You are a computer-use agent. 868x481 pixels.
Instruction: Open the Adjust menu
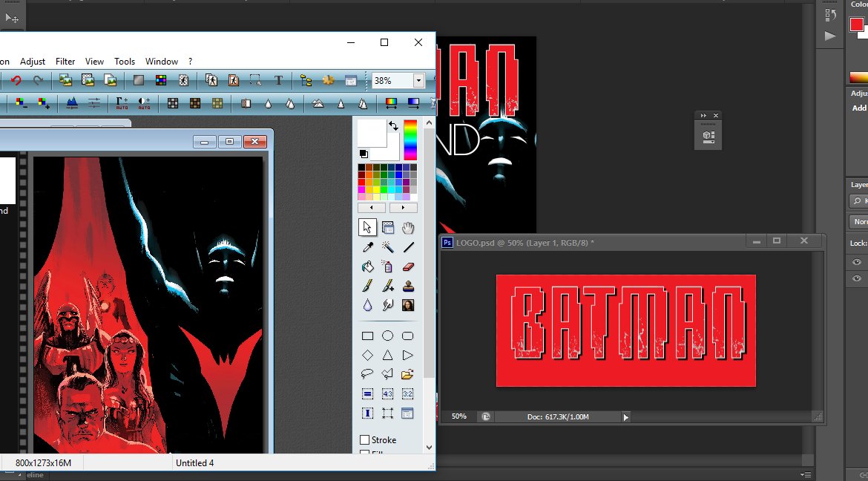33,62
